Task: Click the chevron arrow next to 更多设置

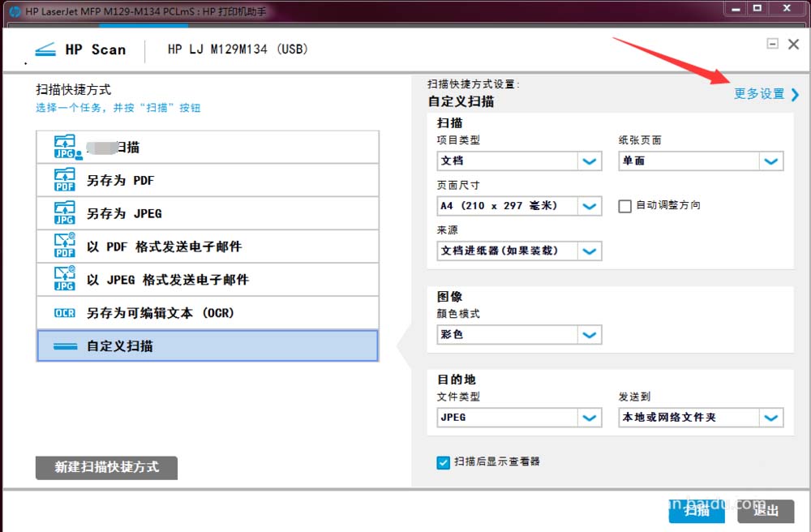Action: 795,95
